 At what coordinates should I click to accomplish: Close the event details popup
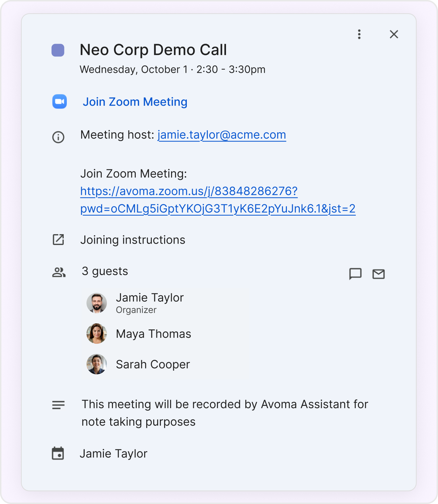tap(394, 34)
